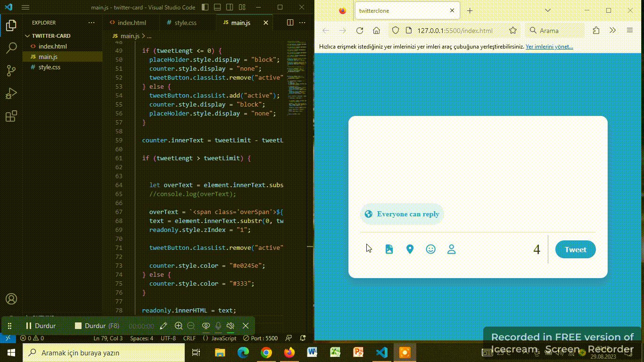Open the Explorer view in activity bar
Screen dimensions: 644x362
tap(11, 25)
